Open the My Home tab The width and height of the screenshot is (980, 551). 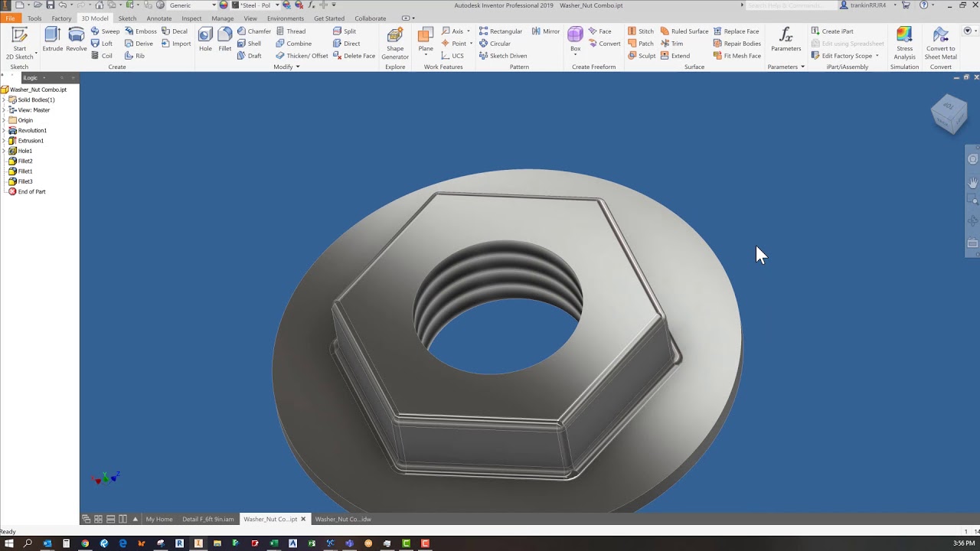(159, 519)
